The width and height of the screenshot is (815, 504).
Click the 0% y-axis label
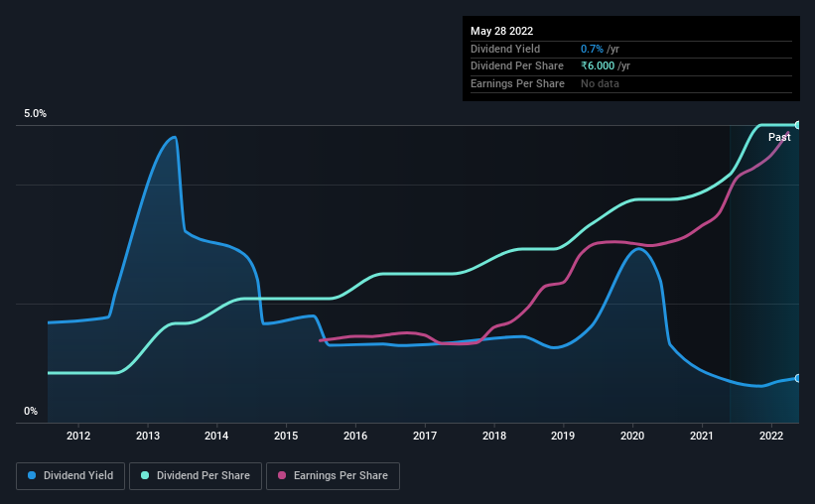[31, 411]
